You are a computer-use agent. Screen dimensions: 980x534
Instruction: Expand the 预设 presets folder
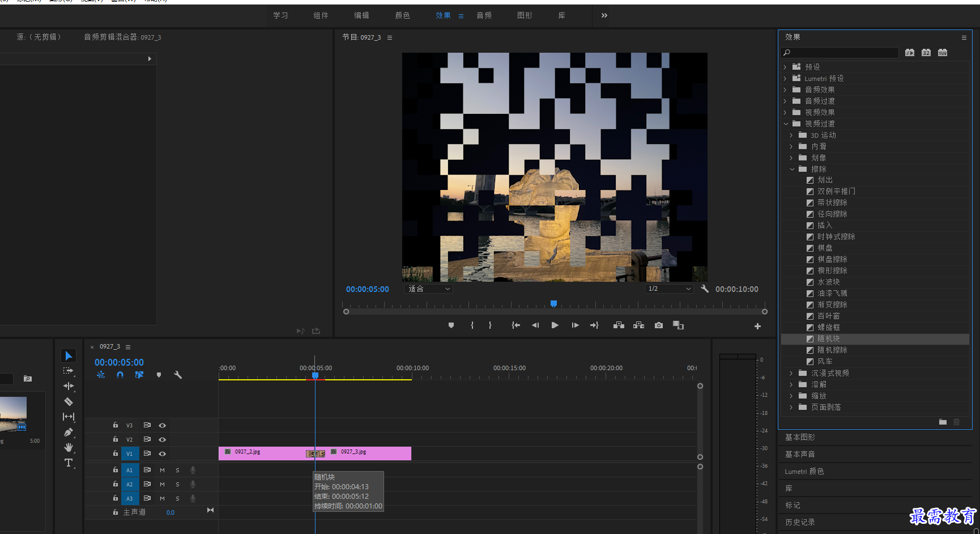coord(785,67)
